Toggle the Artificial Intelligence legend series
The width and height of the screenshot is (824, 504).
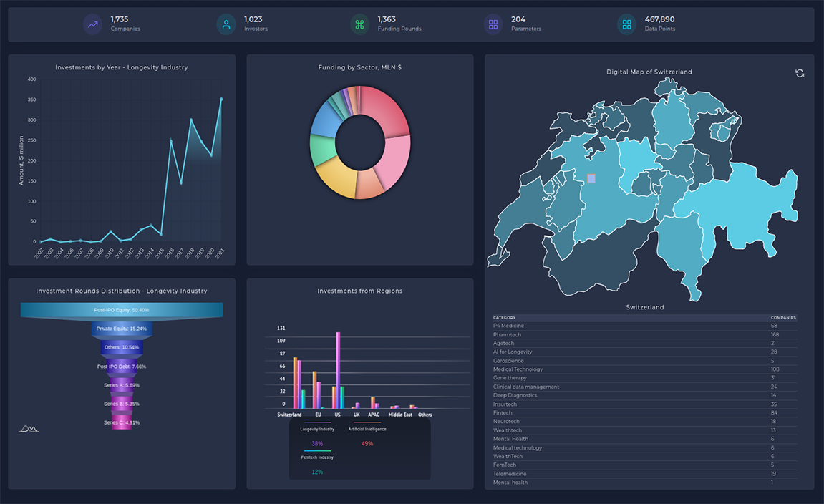[x=367, y=429]
